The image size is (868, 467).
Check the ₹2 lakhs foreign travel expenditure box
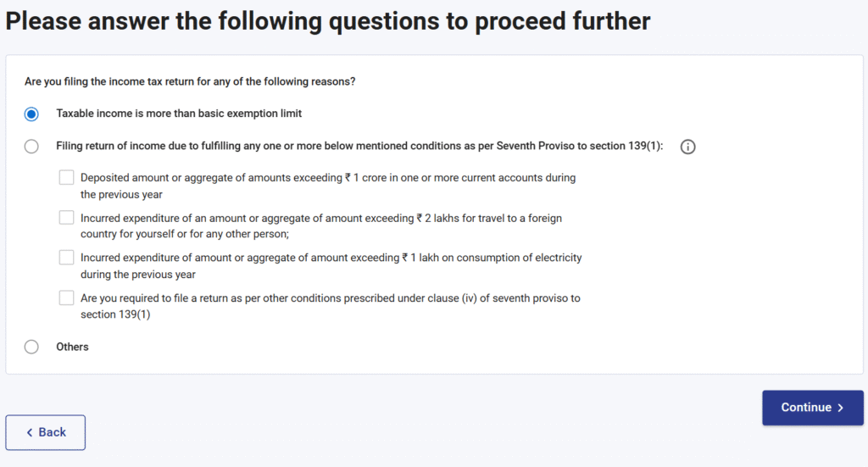(66, 218)
